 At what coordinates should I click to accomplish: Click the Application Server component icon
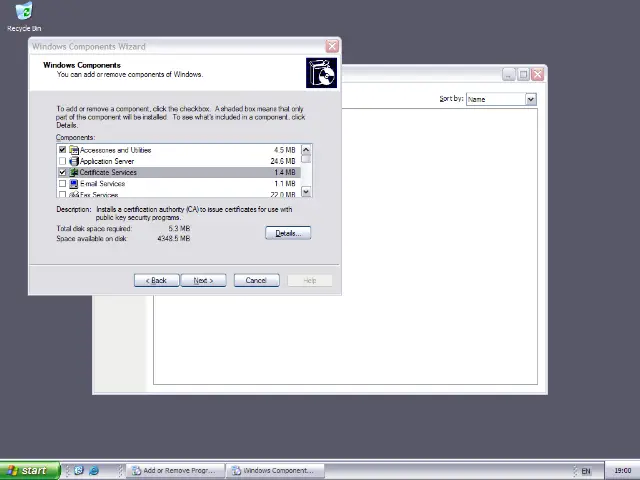pos(74,161)
